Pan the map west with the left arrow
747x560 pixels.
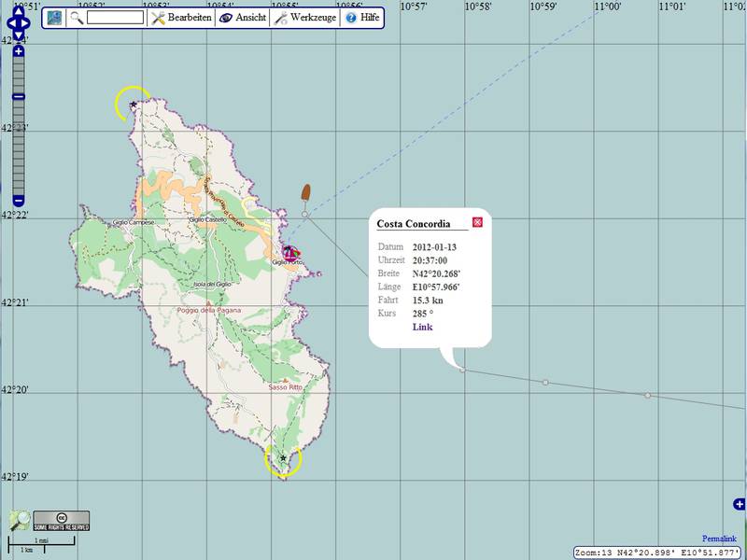(12, 22)
